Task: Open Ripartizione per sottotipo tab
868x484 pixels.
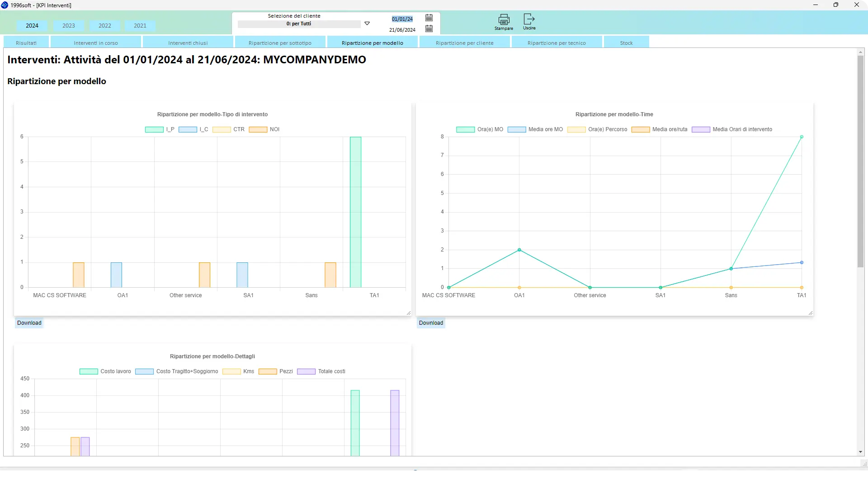Action: (280, 43)
